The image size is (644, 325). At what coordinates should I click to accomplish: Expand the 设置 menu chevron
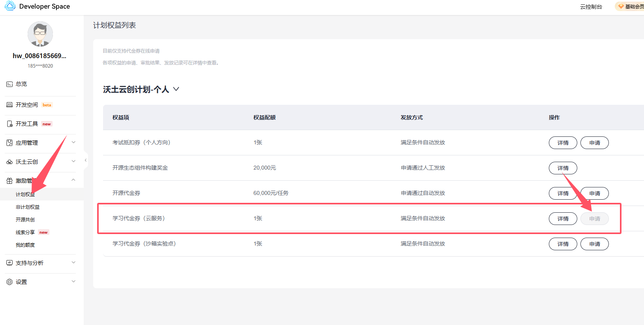(73, 282)
